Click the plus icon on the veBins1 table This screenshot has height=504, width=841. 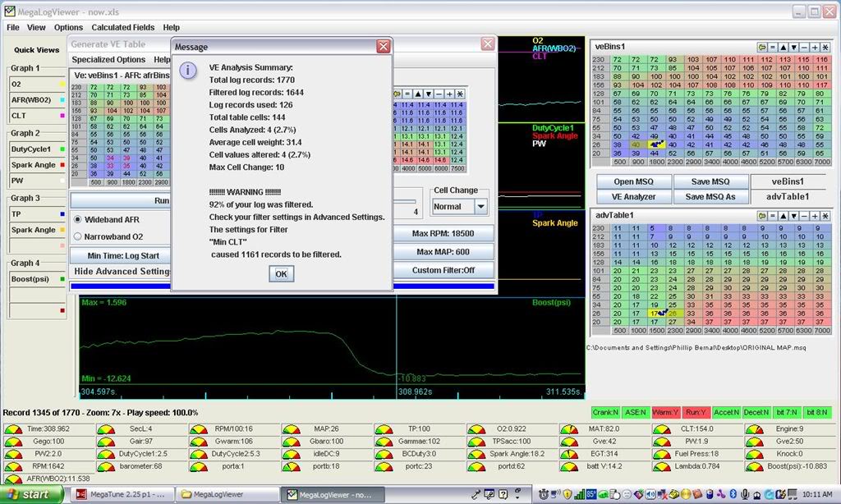click(814, 47)
